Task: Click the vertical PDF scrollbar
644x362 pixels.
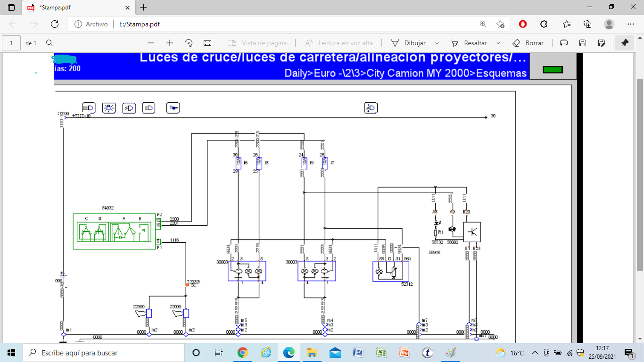Action: pos(640,174)
